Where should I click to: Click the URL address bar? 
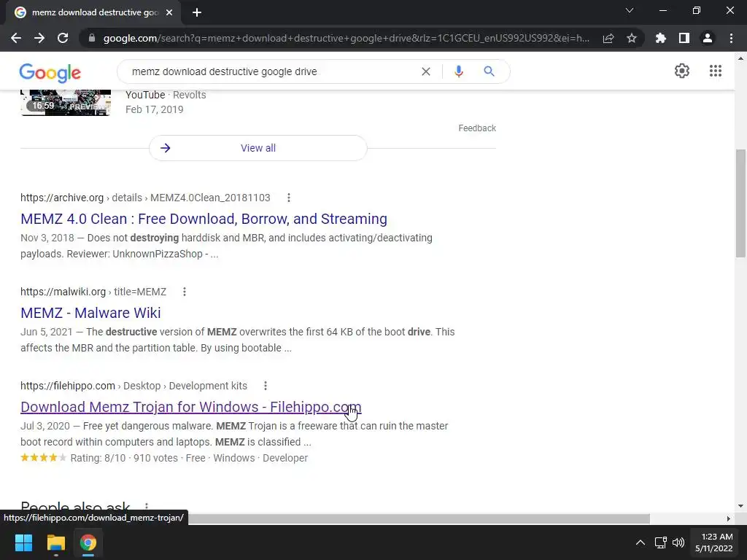346,38
